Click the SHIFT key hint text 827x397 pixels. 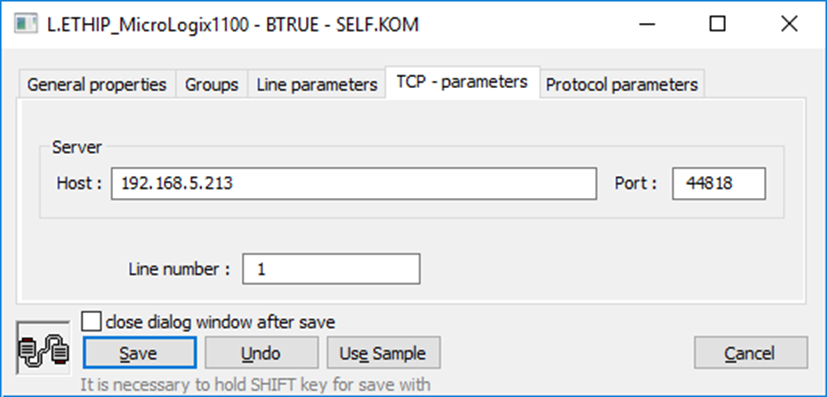255,385
